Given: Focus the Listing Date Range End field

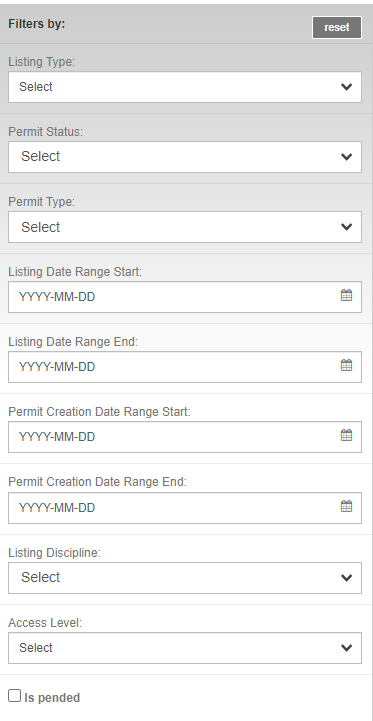Looking at the screenshot, I should point(185,367).
